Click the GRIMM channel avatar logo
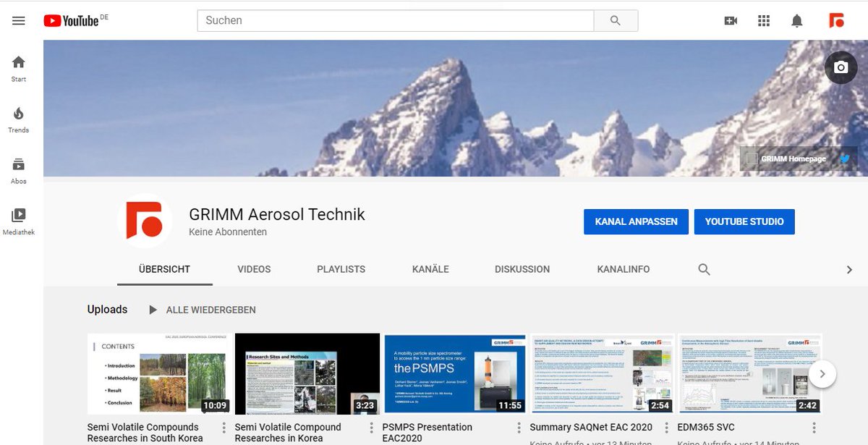The image size is (868, 445). tap(145, 221)
